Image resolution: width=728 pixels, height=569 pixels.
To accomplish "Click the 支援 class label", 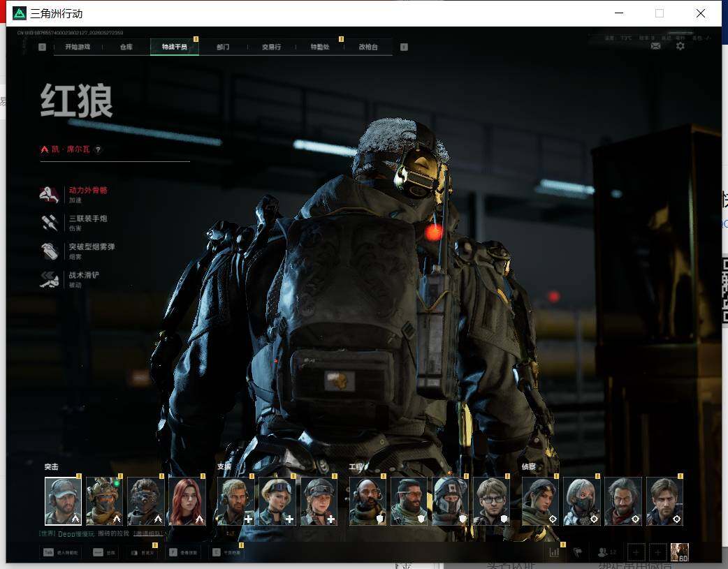I will (x=224, y=467).
